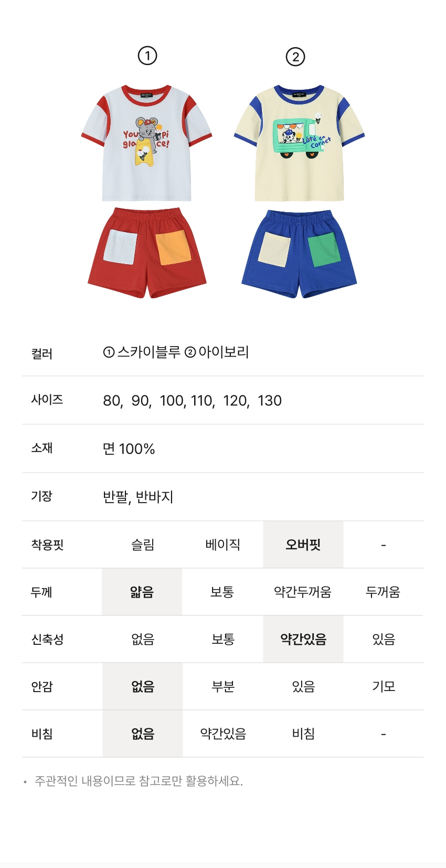Click the circled number 1 above the first outfit

point(147,56)
